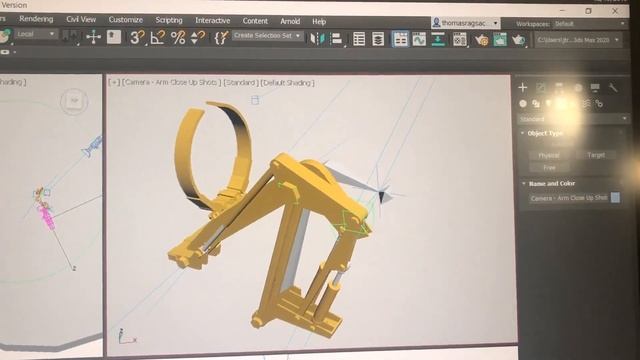640x360 pixels.
Task: Open the Customize menu
Action: click(125, 20)
